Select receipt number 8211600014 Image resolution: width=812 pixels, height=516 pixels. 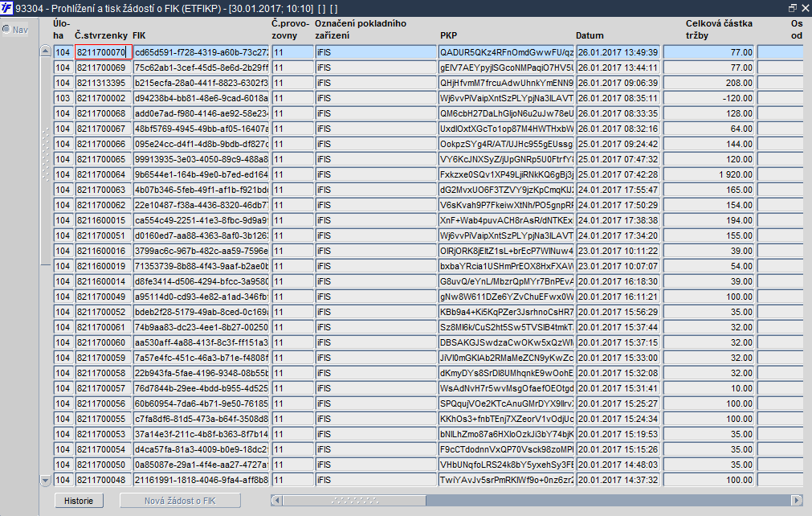tap(104, 281)
